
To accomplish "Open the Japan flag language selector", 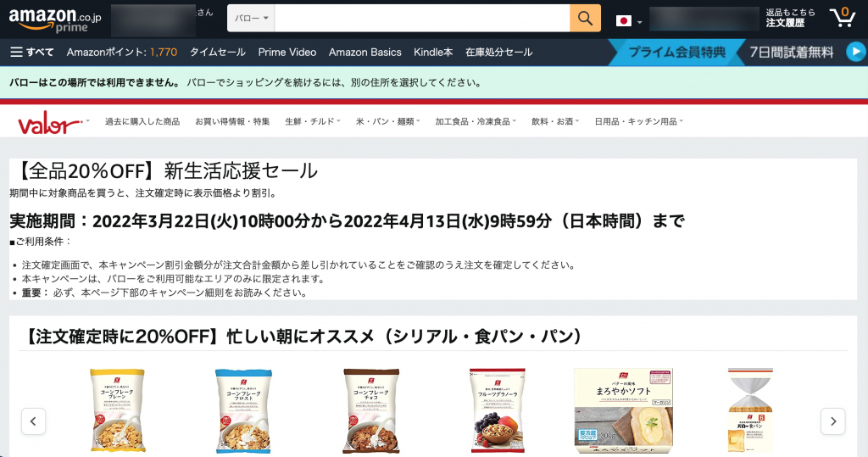I will pos(629,21).
